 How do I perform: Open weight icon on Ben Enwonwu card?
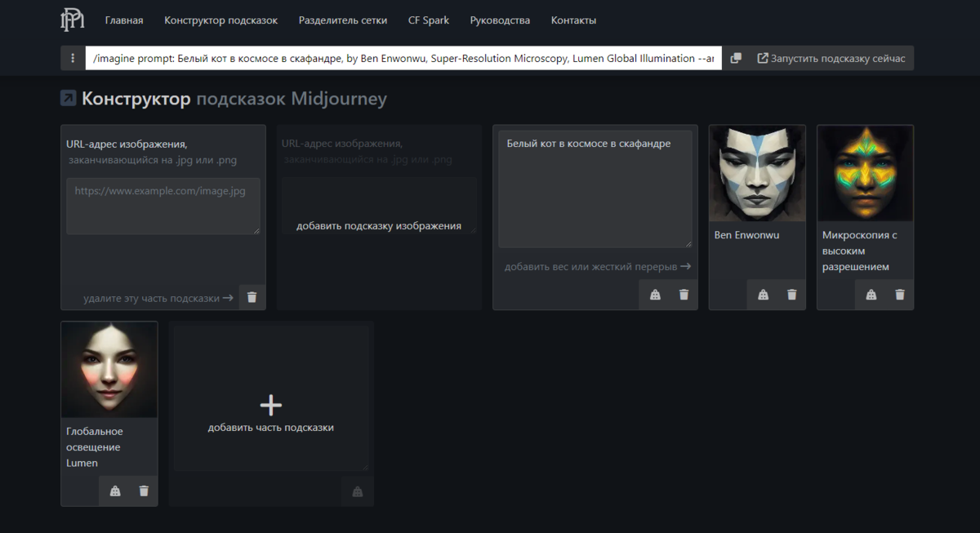[763, 295]
